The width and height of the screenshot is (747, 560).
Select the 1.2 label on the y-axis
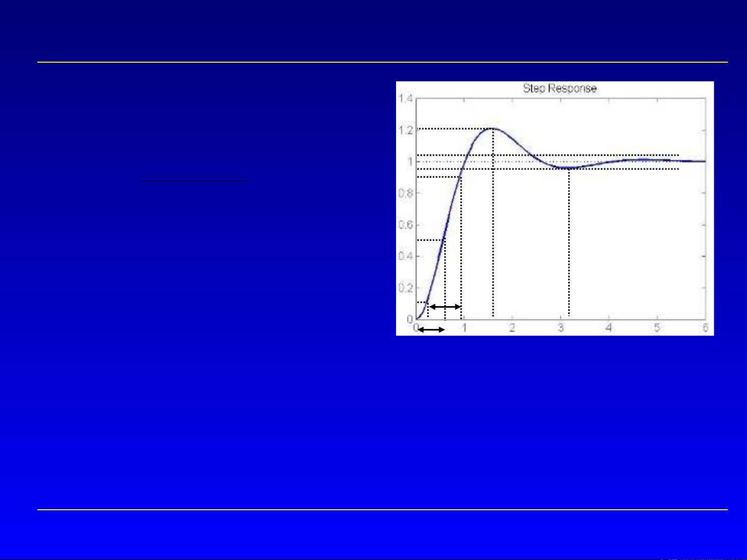(405, 131)
